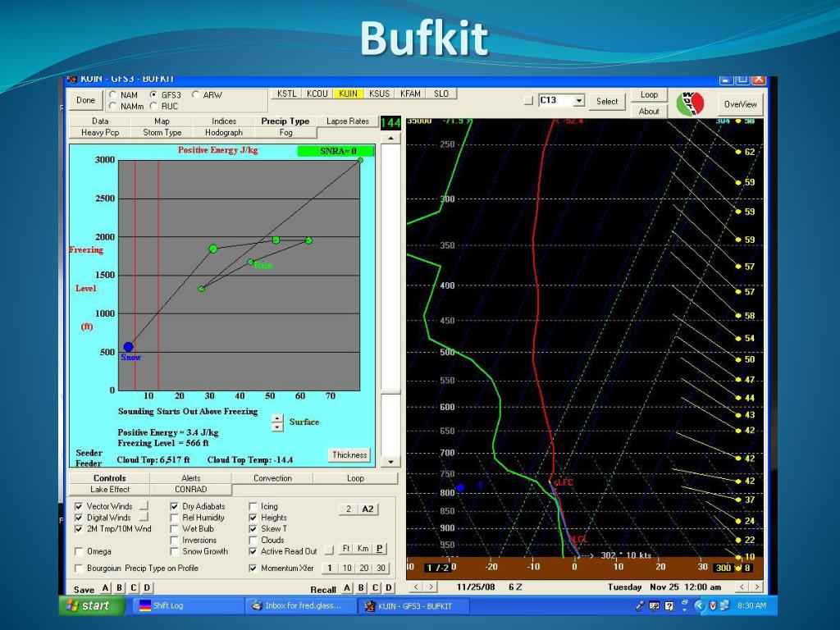
Task: Select the Storm Type tab
Action: point(162,132)
